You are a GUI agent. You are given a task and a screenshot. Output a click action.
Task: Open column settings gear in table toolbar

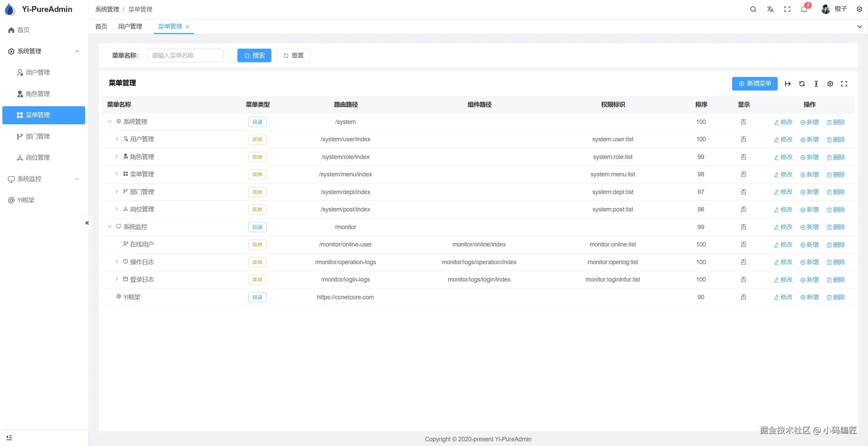830,84
